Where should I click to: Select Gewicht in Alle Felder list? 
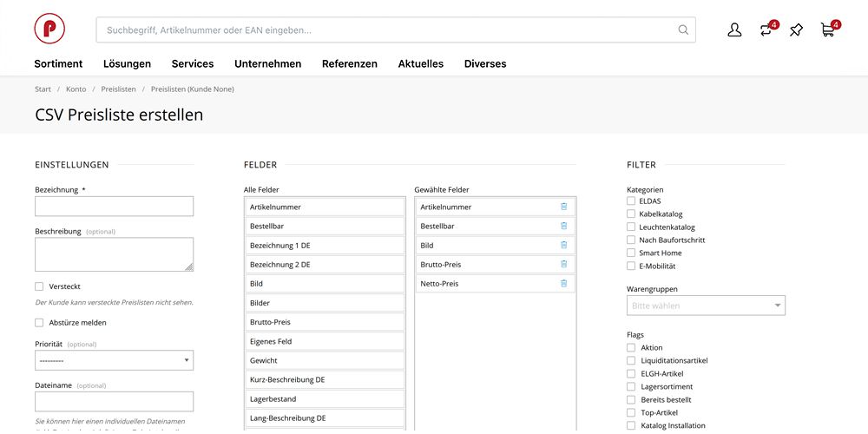(325, 360)
